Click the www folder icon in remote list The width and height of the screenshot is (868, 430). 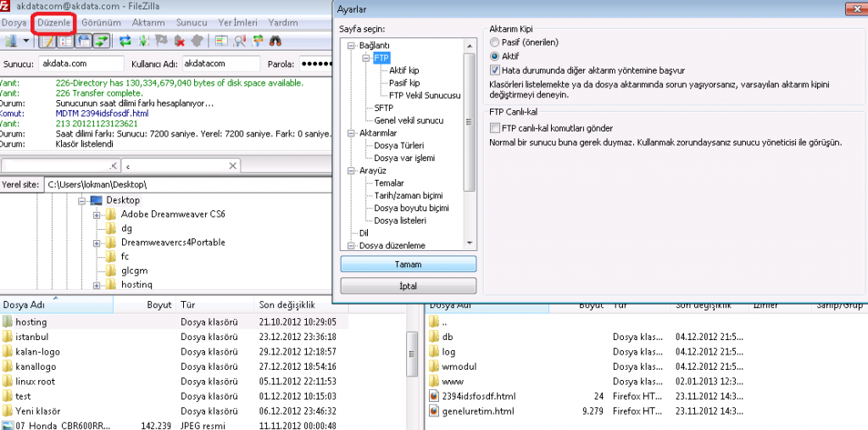coord(434,382)
